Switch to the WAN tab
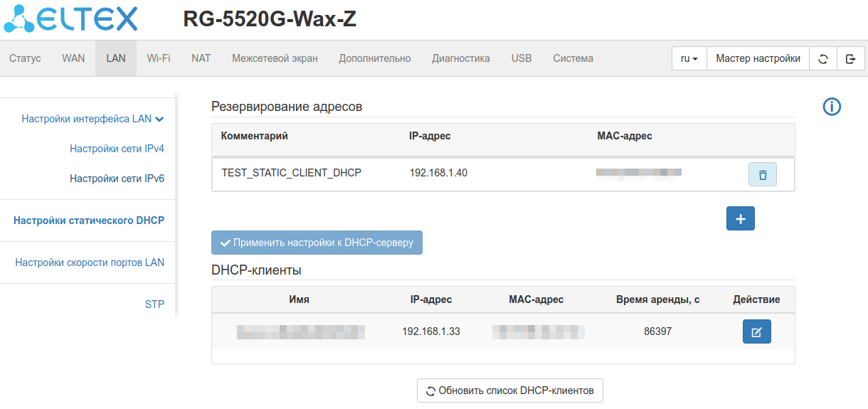Image resolution: width=868 pixels, height=409 pixels. tap(73, 58)
